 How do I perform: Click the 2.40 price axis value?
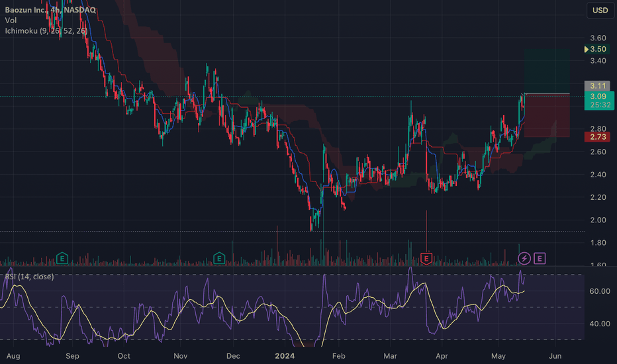tap(598, 174)
